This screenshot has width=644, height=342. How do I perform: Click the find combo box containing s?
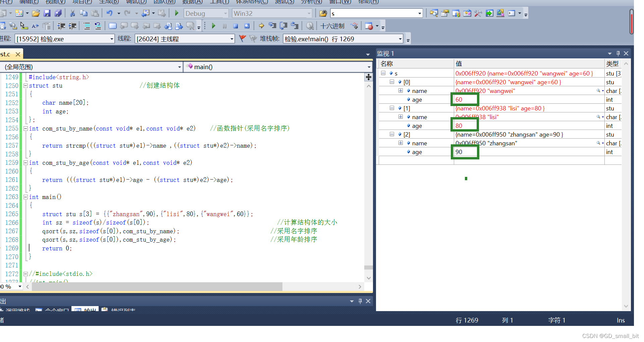click(376, 13)
